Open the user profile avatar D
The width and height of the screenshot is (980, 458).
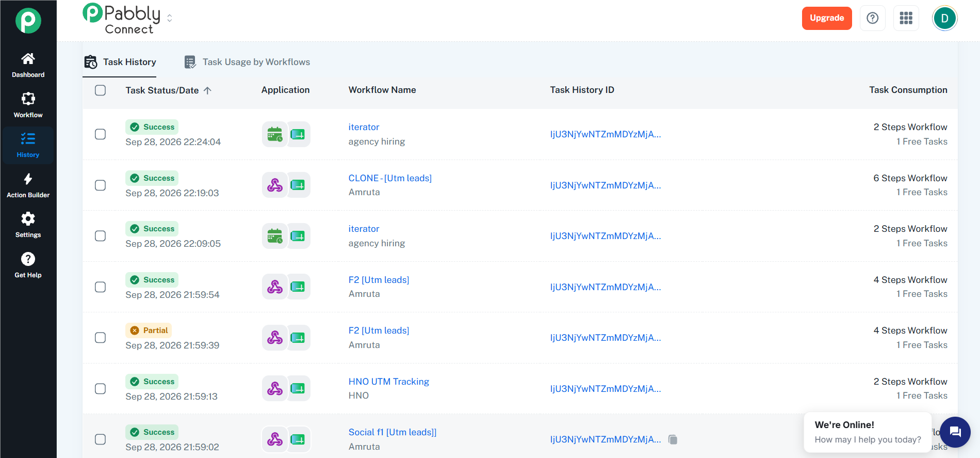pyautogui.click(x=944, y=19)
